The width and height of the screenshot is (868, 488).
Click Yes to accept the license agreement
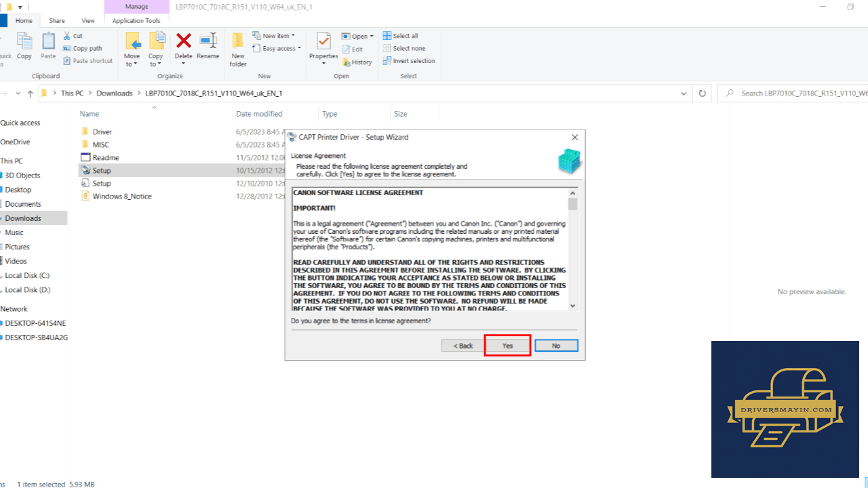point(507,346)
